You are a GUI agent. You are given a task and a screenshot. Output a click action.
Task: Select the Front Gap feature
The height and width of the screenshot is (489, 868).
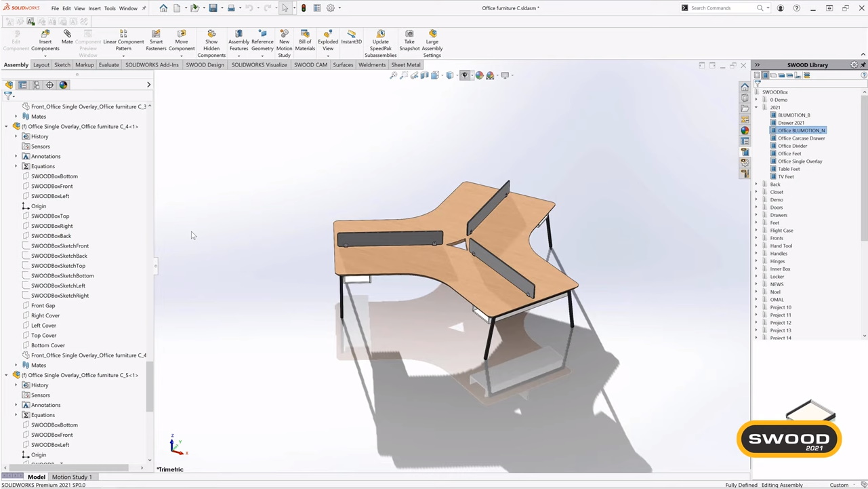click(x=43, y=306)
